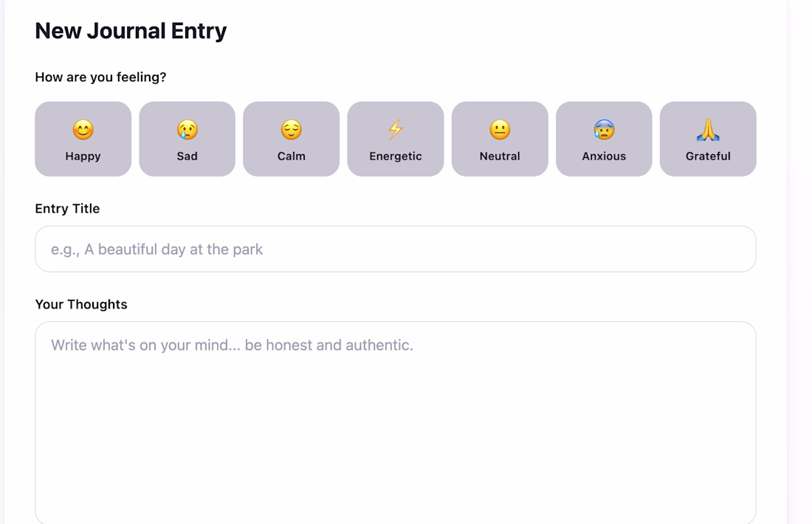Choose the lightning bolt Energetic icon
This screenshot has height=524, width=812.
coord(396,129)
